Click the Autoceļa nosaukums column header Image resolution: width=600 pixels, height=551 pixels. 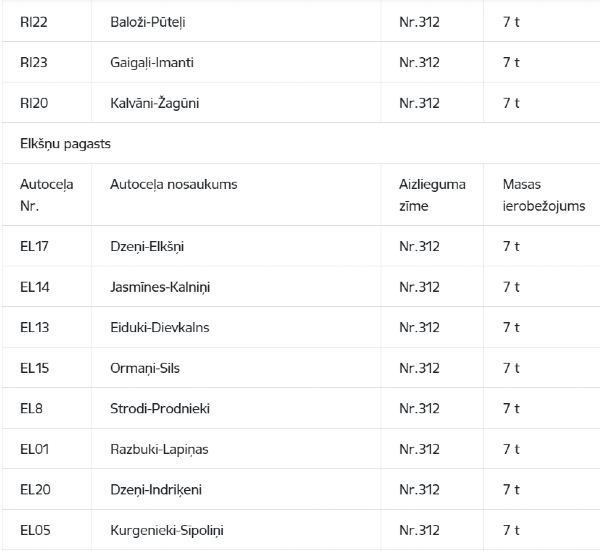click(174, 184)
